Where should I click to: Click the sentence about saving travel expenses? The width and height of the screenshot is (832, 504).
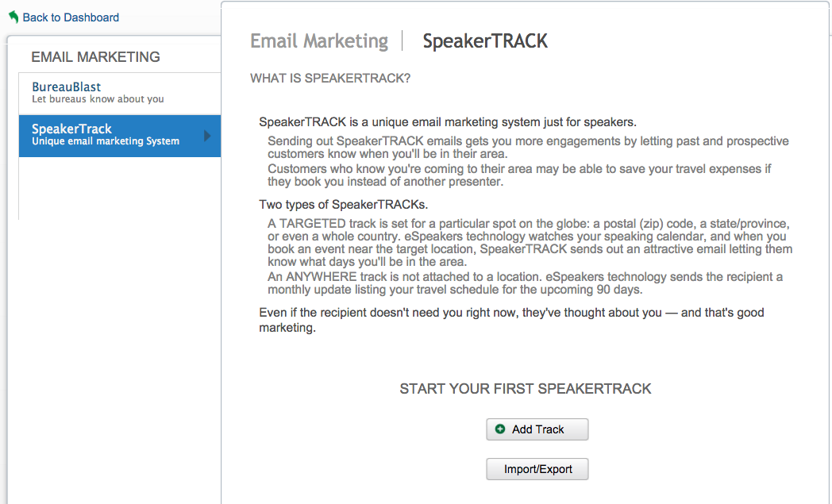[x=519, y=175]
